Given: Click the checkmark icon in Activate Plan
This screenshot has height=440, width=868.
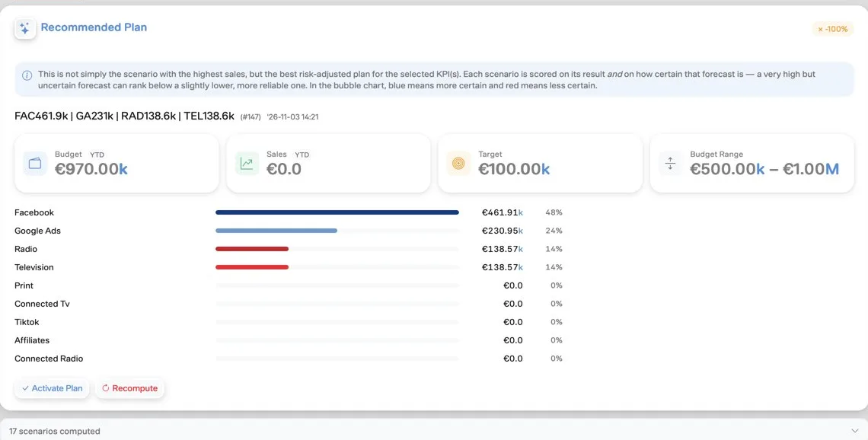Looking at the screenshot, I should (x=25, y=388).
